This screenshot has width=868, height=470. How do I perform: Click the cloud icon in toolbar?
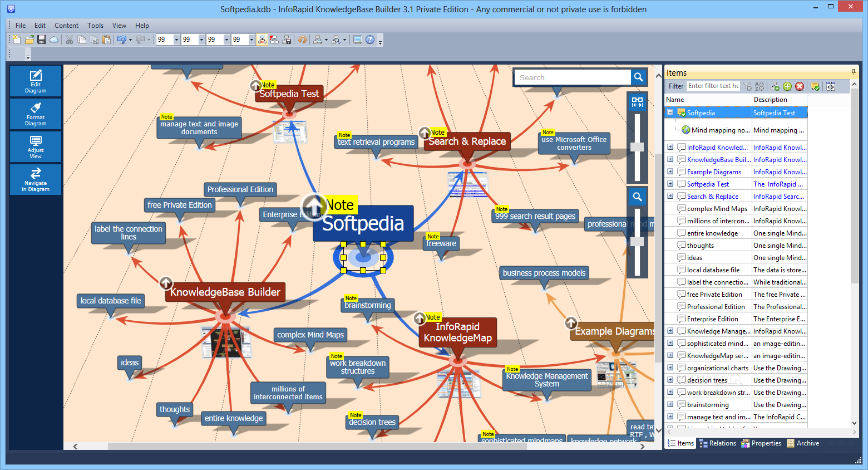click(54, 40)
